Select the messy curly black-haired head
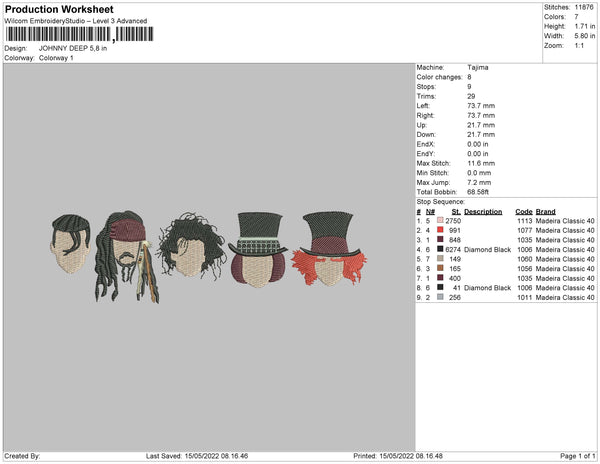The image size is (600, 464). click(192, 245)
